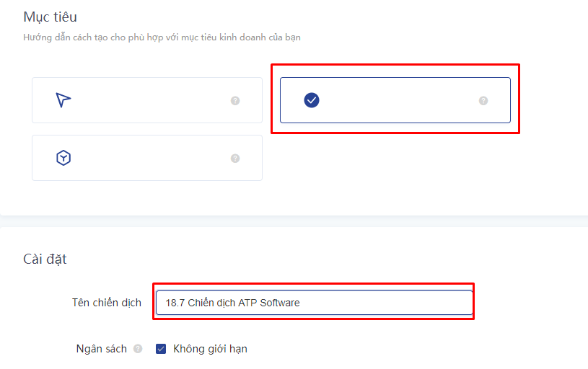Focus the Tên chiến dịch input field
The height and width of the screenshot is (369, 588).
coord(315,303)
